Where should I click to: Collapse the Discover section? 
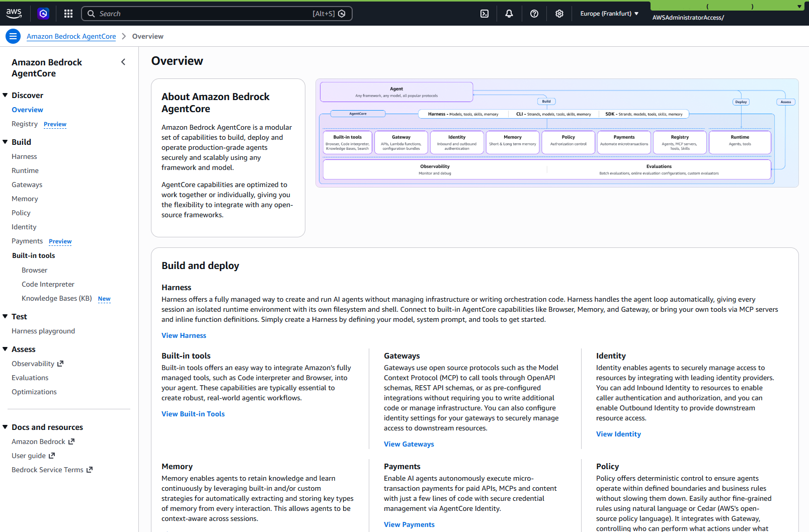click(5, 95)
